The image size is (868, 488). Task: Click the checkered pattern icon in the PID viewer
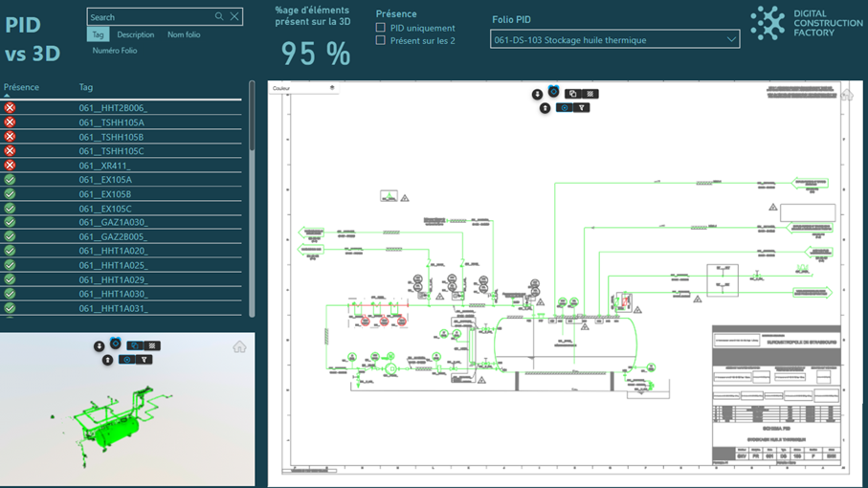point(590,94)
